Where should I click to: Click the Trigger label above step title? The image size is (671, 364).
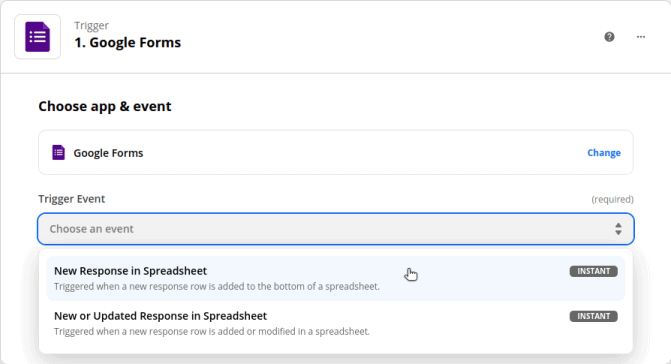tap(92, 26)
